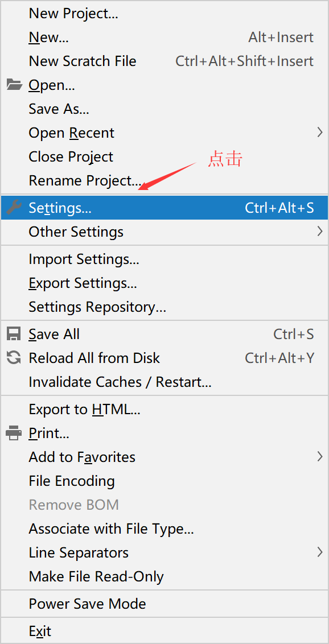This screenshot has width=329, height=644.
Task: Open Import Settings
Action: click(x=84, y=259)
